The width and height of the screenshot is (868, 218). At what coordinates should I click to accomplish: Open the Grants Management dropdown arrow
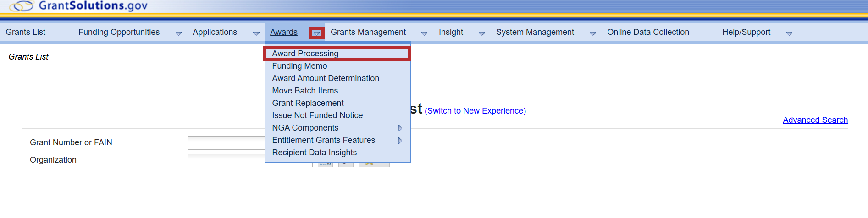coord(424,33)
